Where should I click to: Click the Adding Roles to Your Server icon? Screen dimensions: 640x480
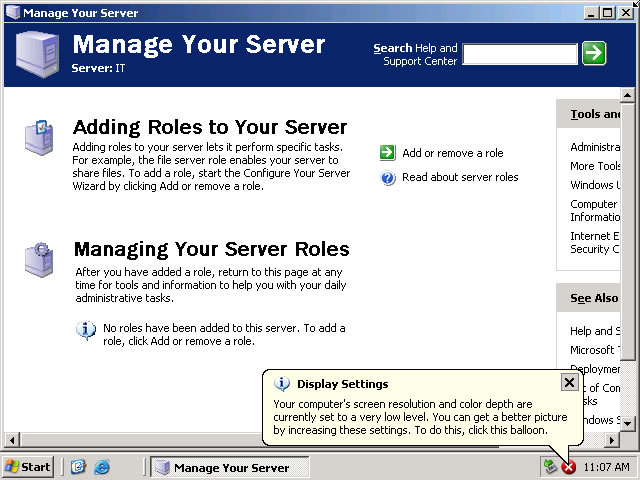pos(39,138)
